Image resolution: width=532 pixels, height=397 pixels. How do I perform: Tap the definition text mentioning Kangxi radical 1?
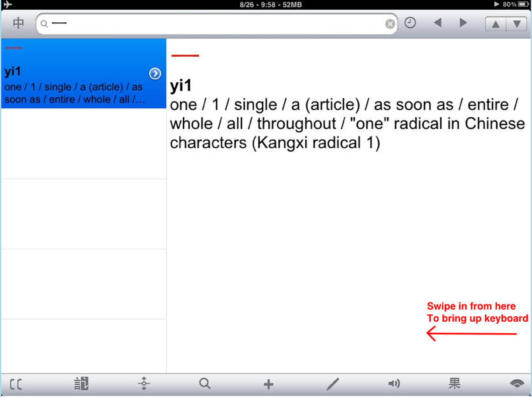[347, 124]
